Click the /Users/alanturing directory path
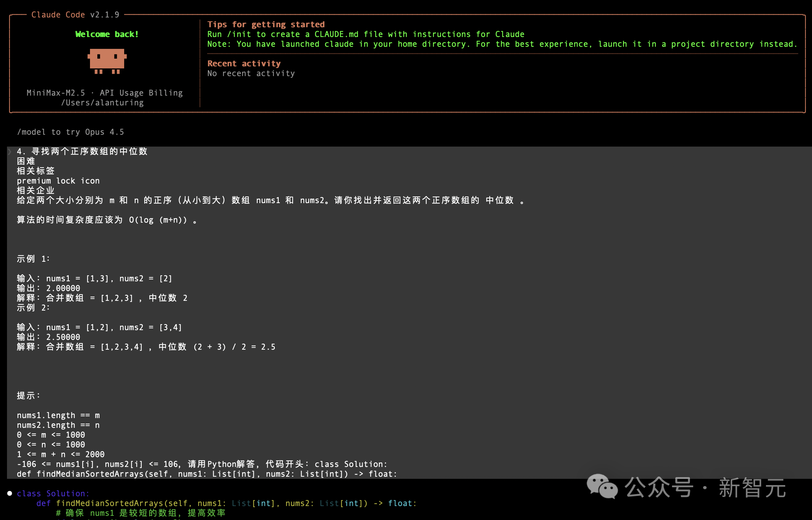The width and height of the screenshot is (812, 520). click(x=102, y=103)
